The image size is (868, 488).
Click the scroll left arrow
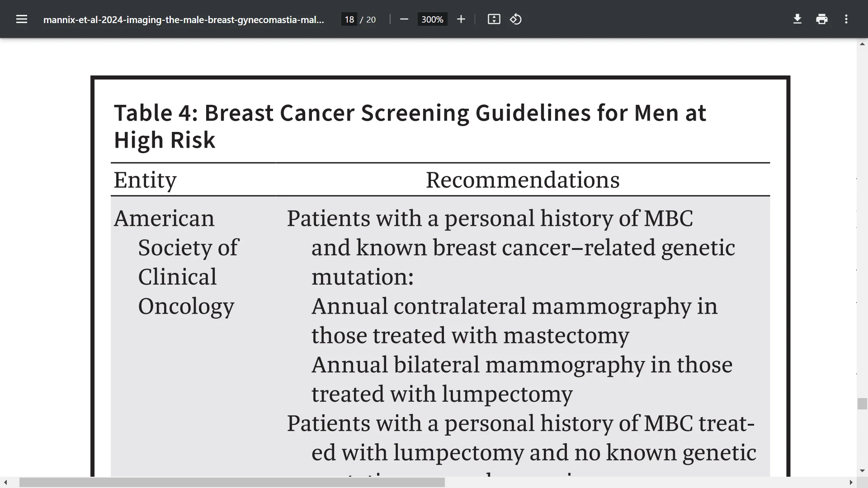5,483
